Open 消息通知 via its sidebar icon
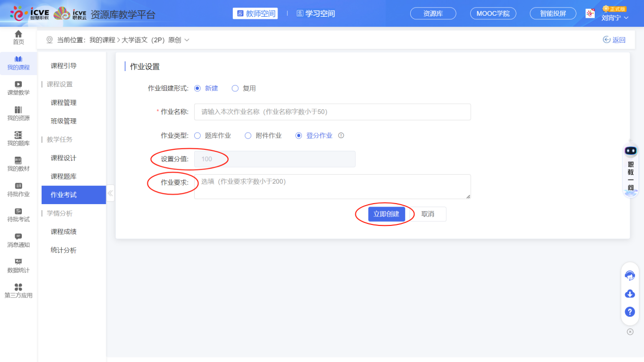 pos(18,239)
